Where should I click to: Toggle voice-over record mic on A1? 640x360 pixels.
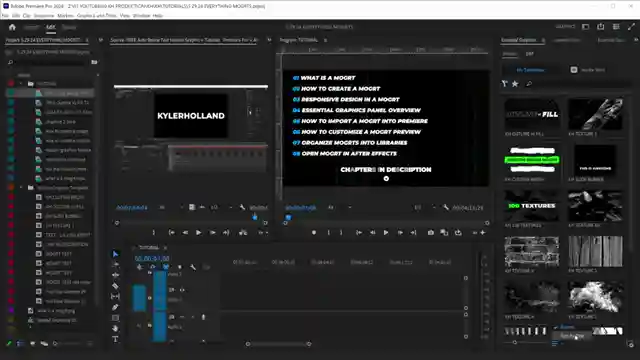click(x=203, y=317)
